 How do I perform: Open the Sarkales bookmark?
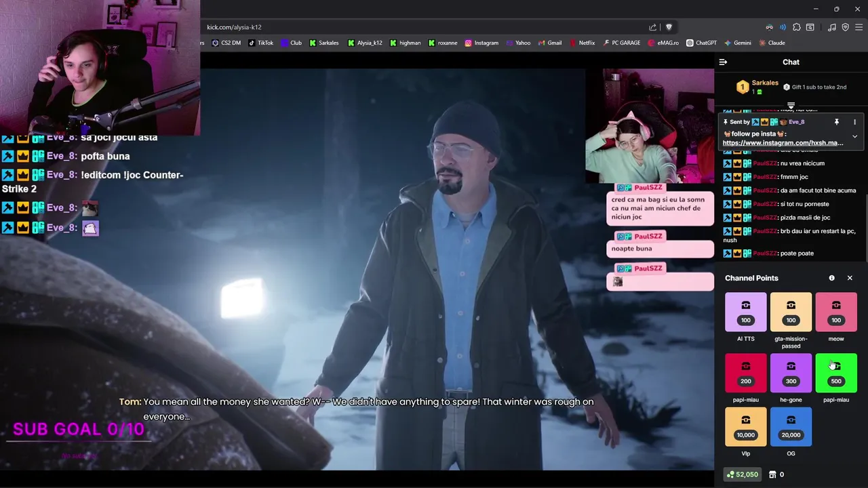pos(324,43)
